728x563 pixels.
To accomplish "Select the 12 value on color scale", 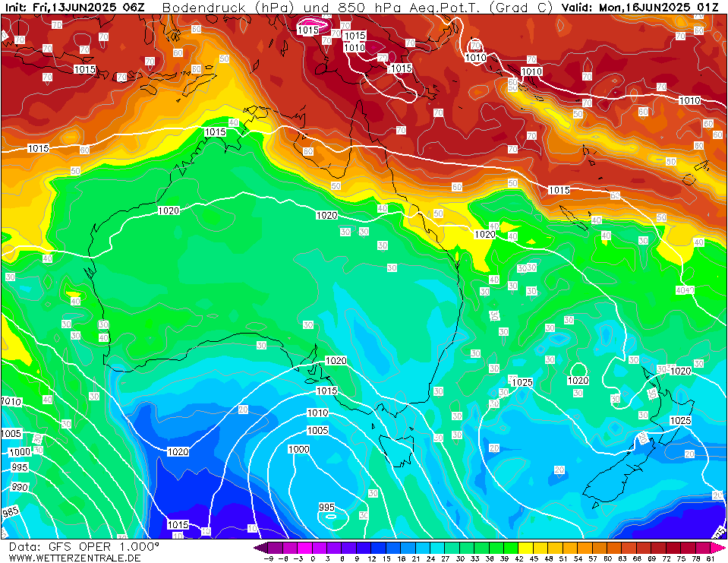I will point(371,558).
